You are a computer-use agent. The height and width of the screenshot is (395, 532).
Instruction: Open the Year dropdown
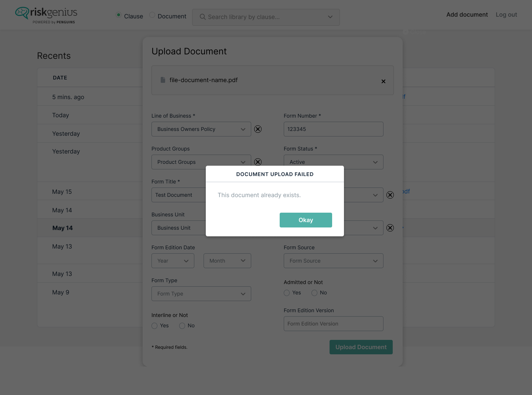point(173,261)
